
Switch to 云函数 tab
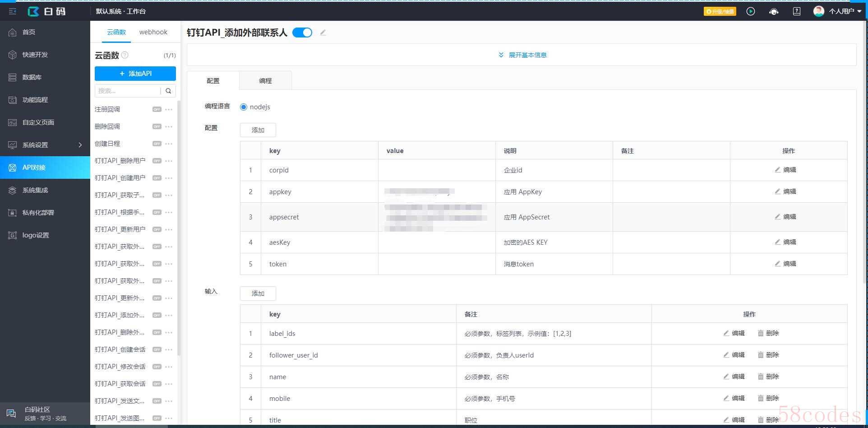tap(116, 32)
